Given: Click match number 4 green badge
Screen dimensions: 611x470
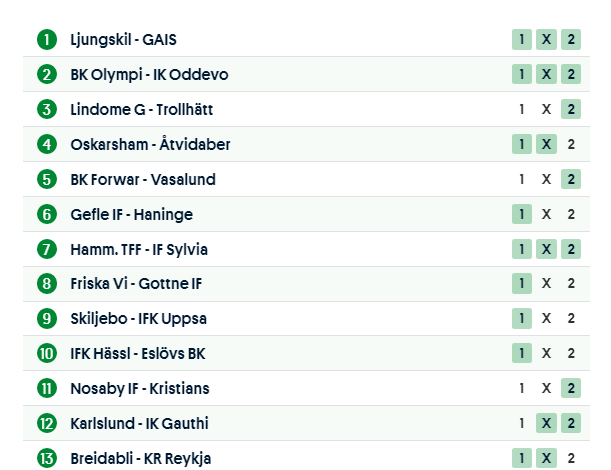Looking at the screenshot, I should [46, 144].
